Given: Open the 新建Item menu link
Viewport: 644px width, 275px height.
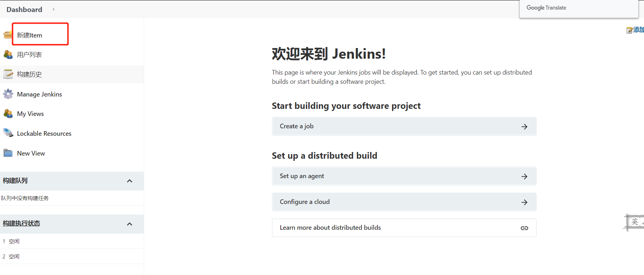Looking at the screenshot, I should tap(30, 35).
